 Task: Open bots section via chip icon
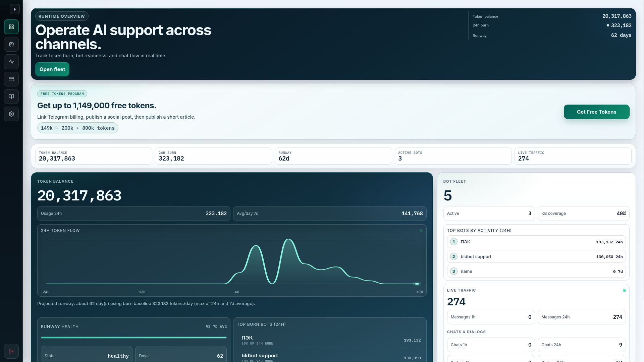pyautogui.click(x=11, y=44)
